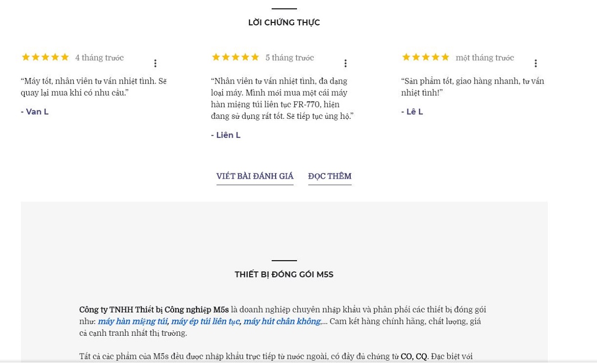597x364 pixels.
Task: Click the '5 tháng trước' review date
Action: click(290, 58)
